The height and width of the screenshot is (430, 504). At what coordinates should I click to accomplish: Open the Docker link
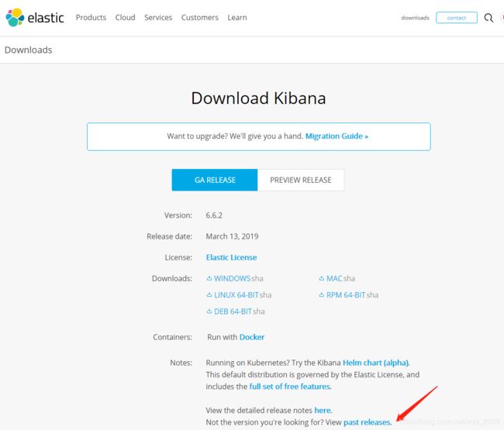tap(252, 337)
